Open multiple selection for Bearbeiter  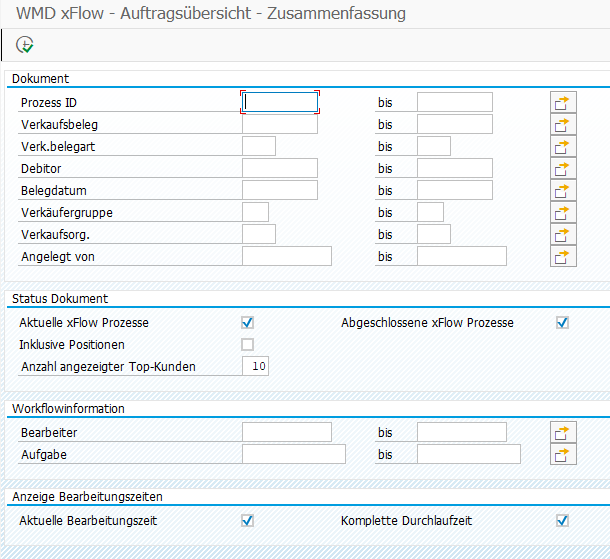point(564,432)
